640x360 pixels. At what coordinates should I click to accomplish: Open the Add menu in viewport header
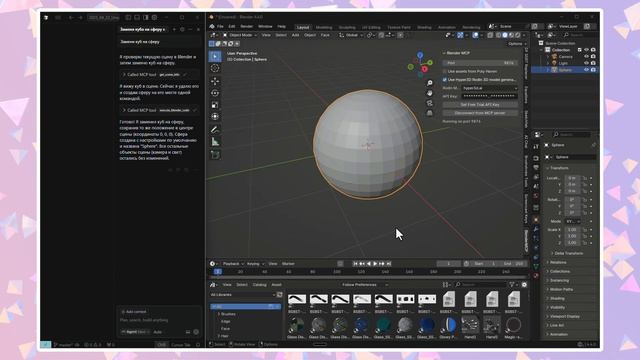[x=295, y=36]
